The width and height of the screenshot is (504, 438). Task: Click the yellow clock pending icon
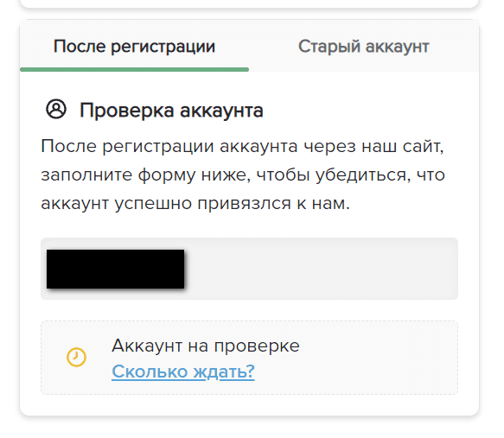[x=76, y=357]
